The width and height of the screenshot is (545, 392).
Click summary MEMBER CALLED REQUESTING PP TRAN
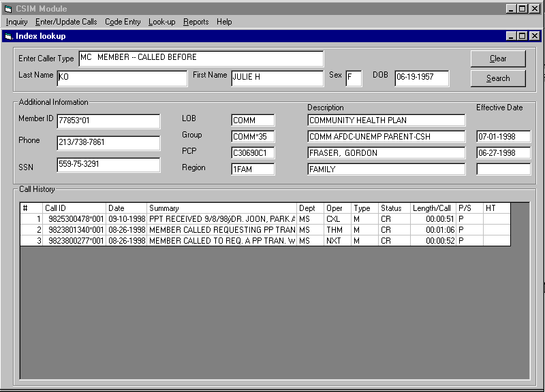click(222, 230)
